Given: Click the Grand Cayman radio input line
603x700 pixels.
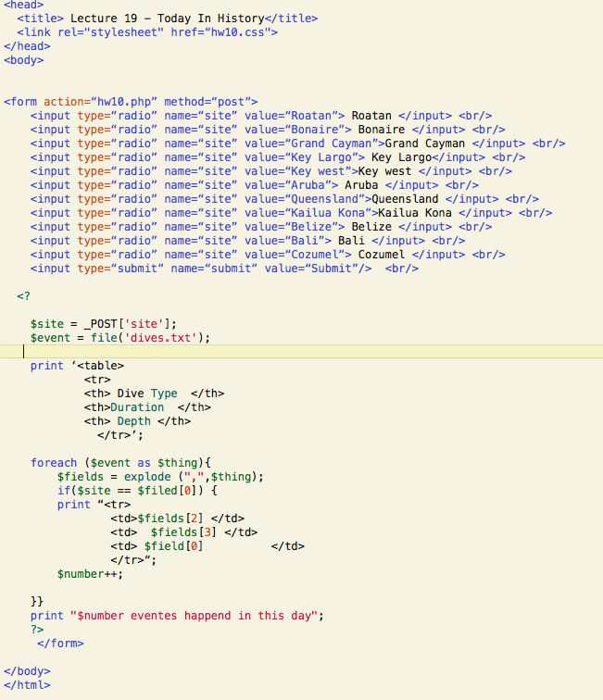Looking at the screenshot, I should tap(296, 144).
